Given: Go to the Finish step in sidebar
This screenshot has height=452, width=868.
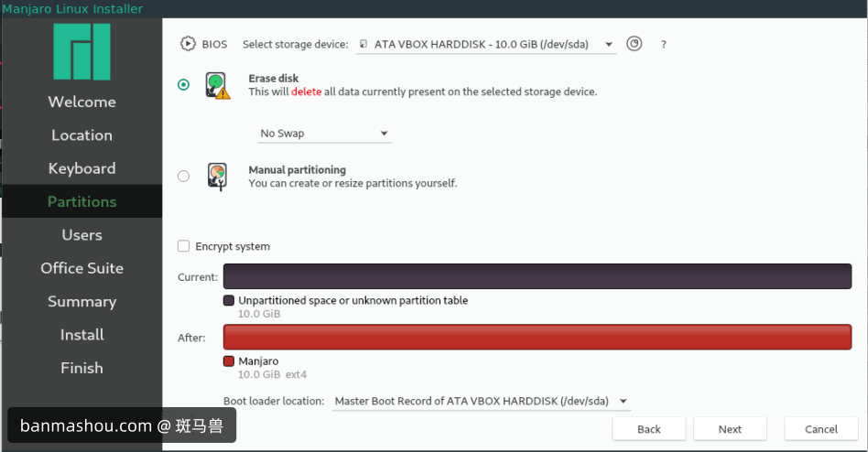Looking at the screenshot, I should click(81, 368).
